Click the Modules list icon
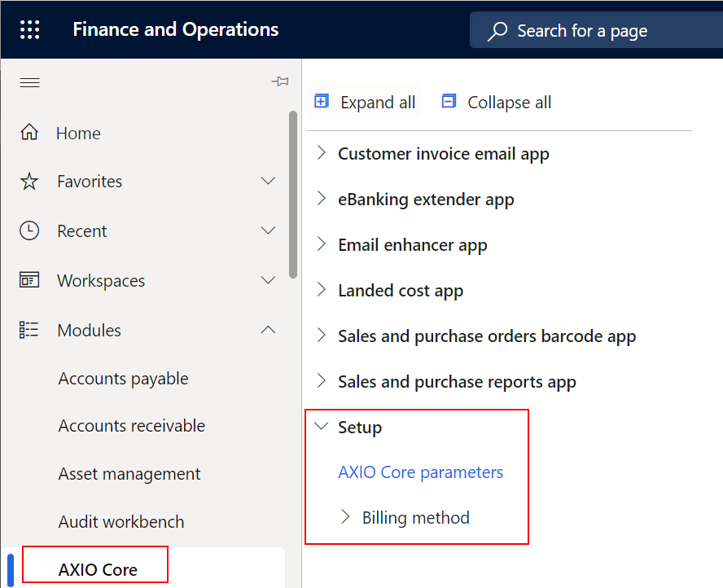The width and height of the screenshot is (723, 588). point(30,329)
